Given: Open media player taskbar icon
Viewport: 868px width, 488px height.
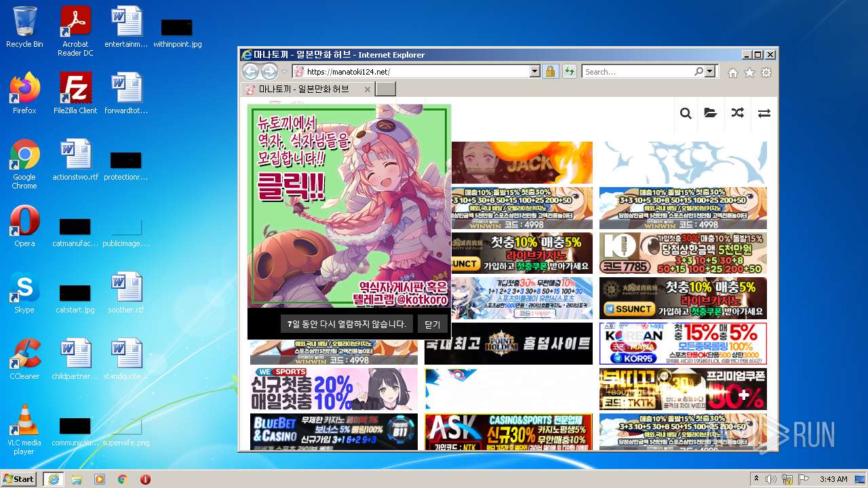Looking at the screenshot, I should (100, 479).
